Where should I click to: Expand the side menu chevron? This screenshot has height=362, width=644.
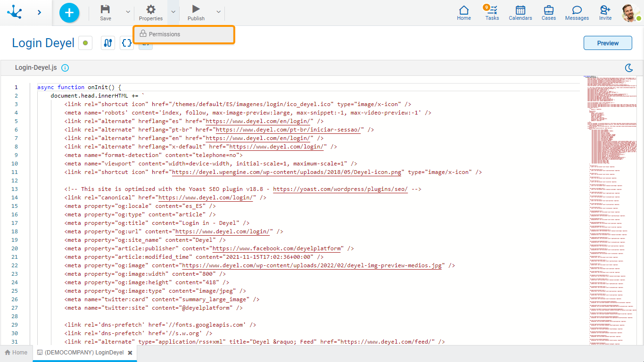39,13
